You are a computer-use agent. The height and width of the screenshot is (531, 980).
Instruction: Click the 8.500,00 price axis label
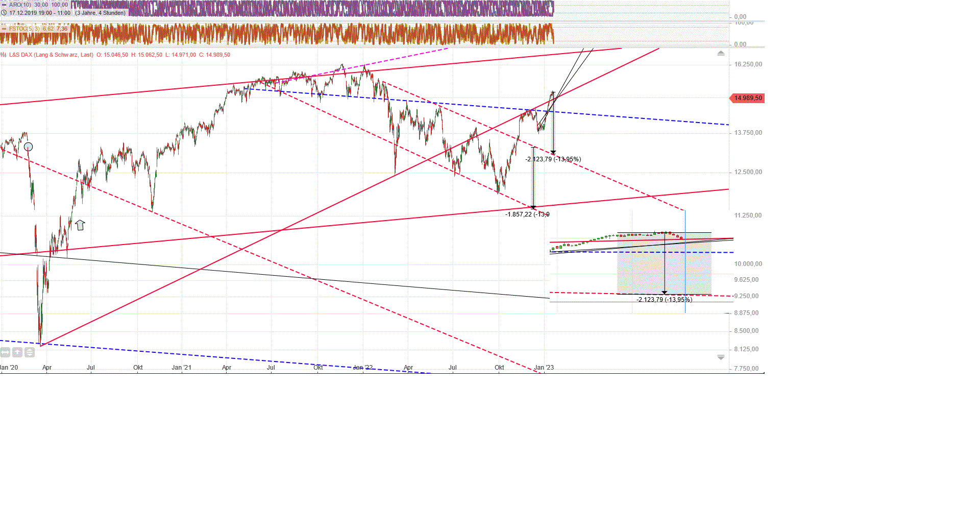pos(746,331)
